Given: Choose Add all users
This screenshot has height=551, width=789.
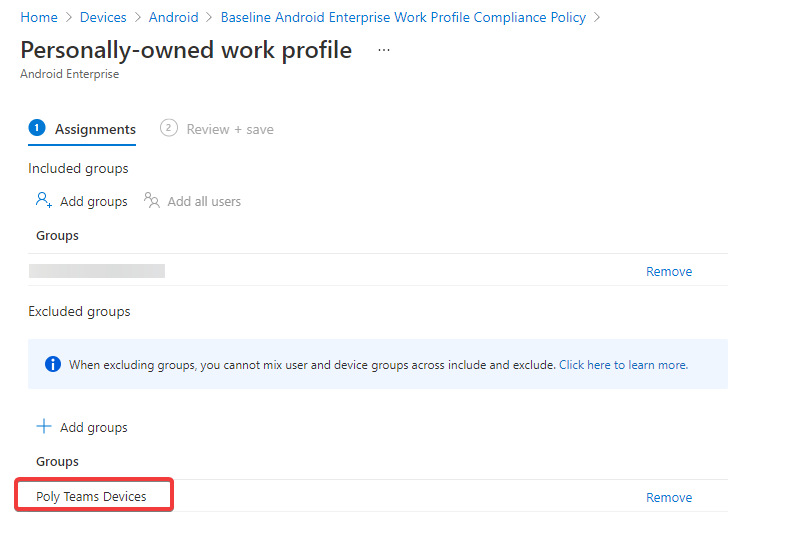Looking at the screenshot, I should pos(204,201).
